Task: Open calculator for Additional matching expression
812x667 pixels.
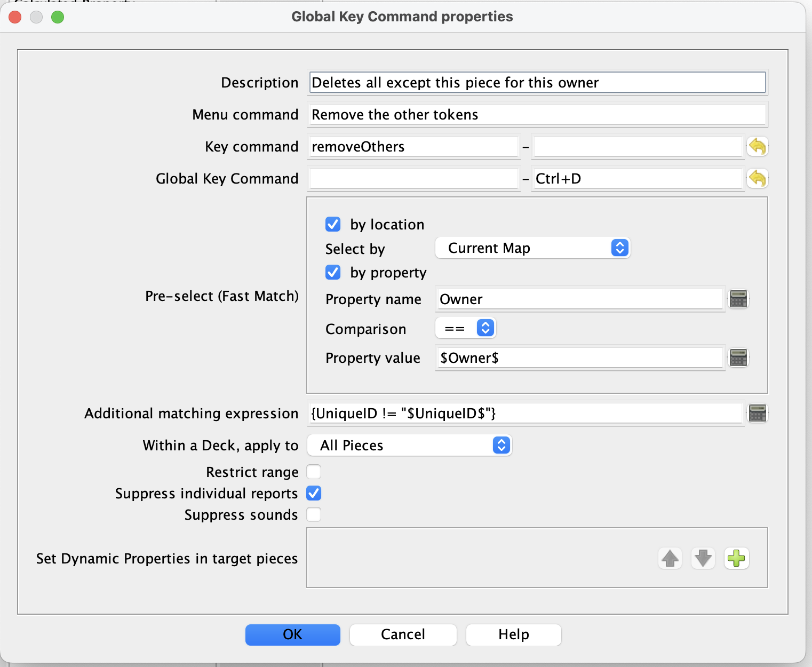Action: (758, 414)
